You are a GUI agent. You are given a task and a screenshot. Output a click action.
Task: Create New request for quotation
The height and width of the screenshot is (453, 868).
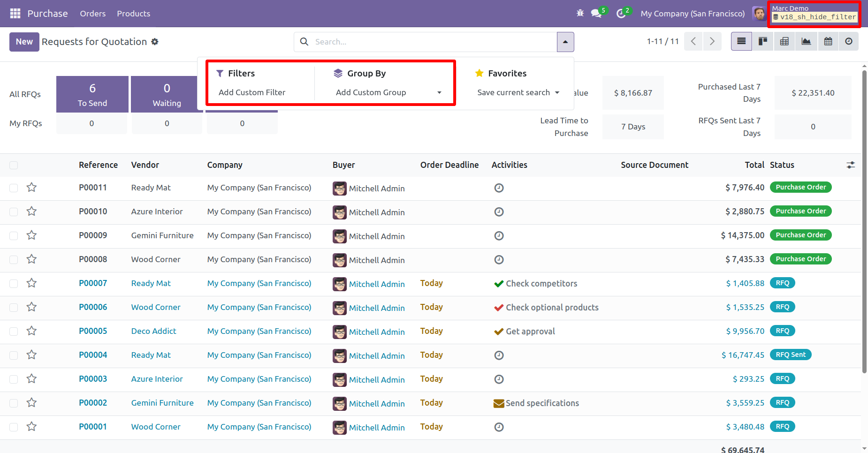[24, 42]
